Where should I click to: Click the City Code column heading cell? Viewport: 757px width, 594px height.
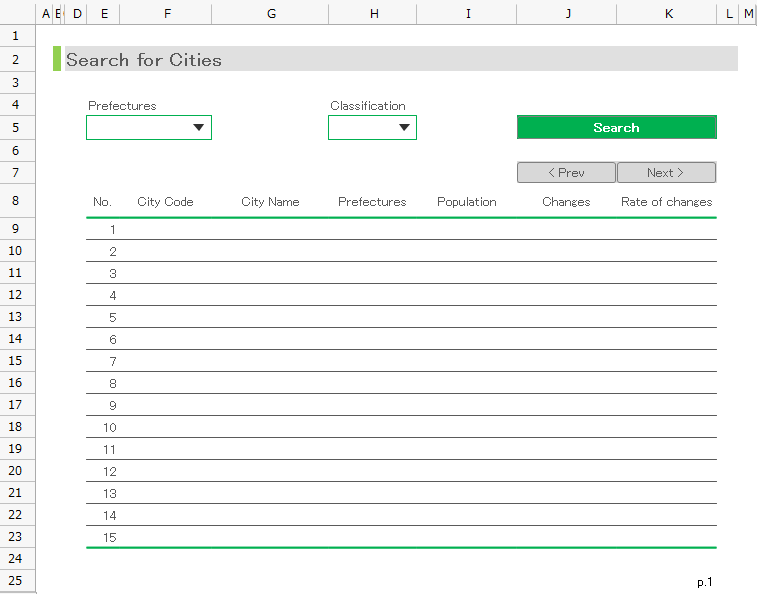(165, 202)
